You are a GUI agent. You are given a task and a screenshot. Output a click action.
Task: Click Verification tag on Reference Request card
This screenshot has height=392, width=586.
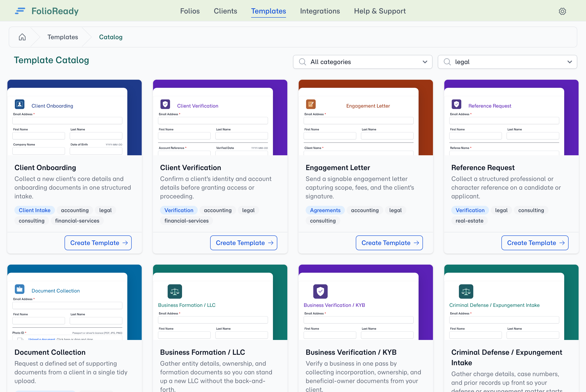[x=470, y=210]
